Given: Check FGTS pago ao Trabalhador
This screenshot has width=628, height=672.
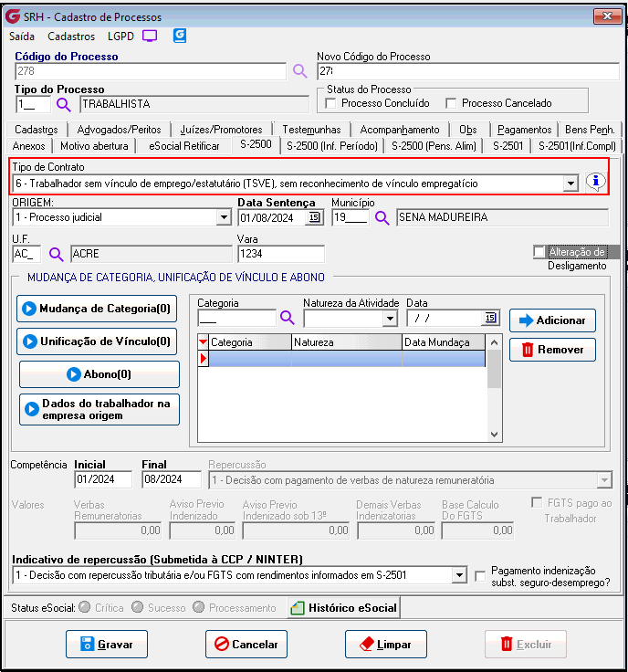Looking at the screenshot, I should (x=537, y=502).
